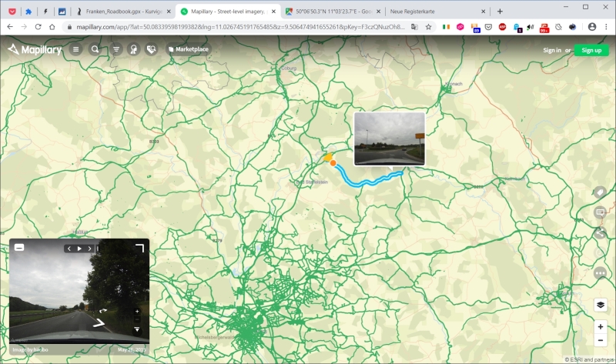Open the image comments icon
This screenshot has width=616, height=364.
[x=600, y=212]
